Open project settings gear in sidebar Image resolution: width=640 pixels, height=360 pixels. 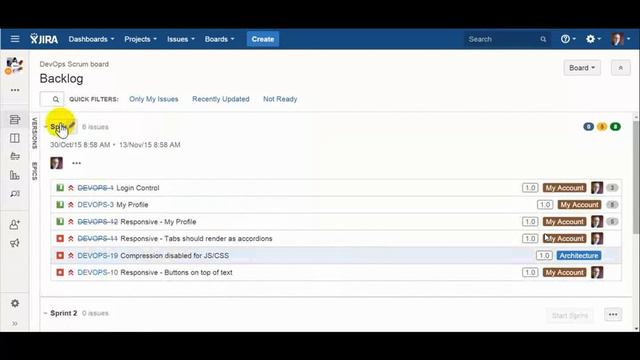click(x=15, y=303)
